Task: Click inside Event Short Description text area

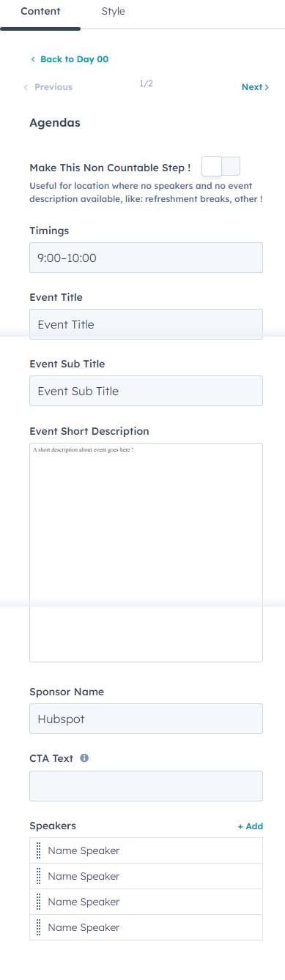Action: click(146, 553)
